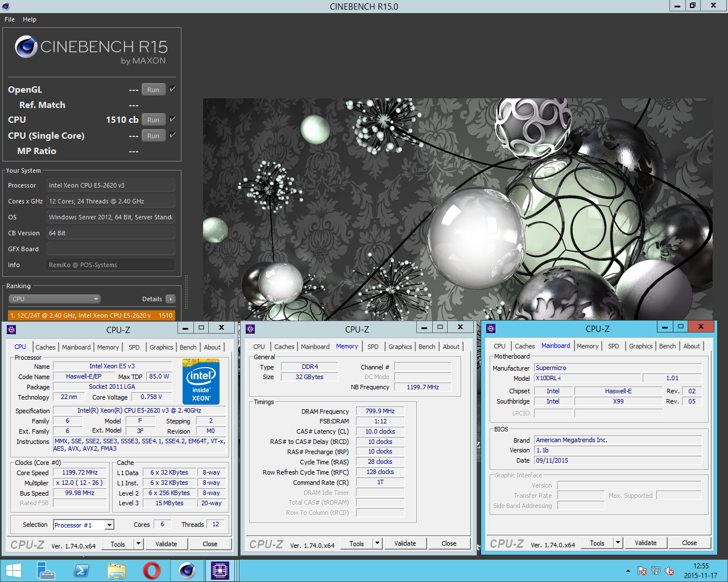This screenshot has width=728, height=582.
Task: Click the Cinebench sphere logo
Action: [x=26, y=47]
